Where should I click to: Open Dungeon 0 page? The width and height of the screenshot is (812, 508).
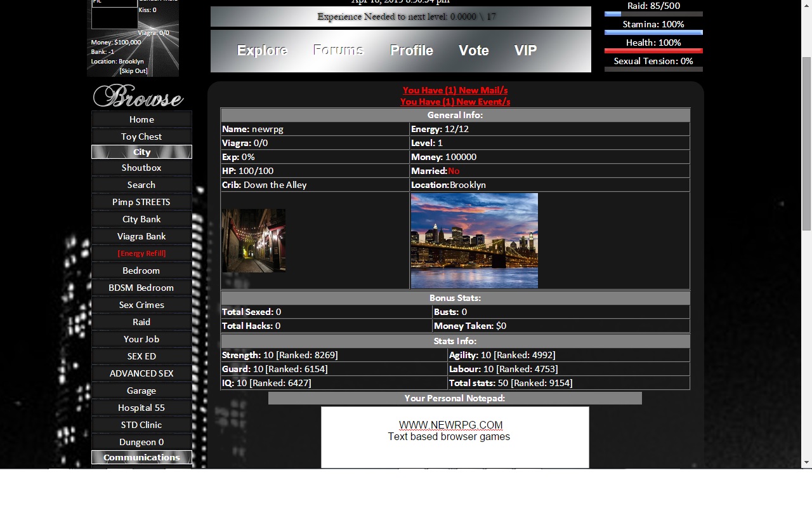141,442
